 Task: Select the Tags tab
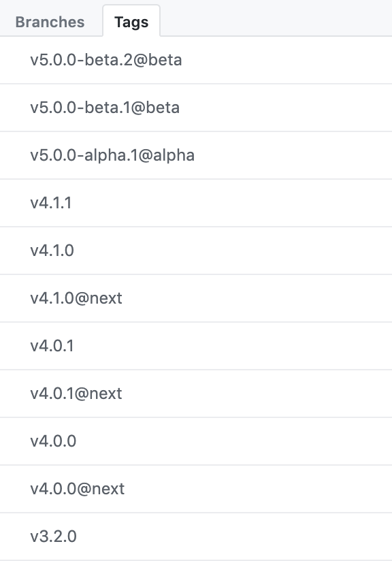click(x=131, y=21)
